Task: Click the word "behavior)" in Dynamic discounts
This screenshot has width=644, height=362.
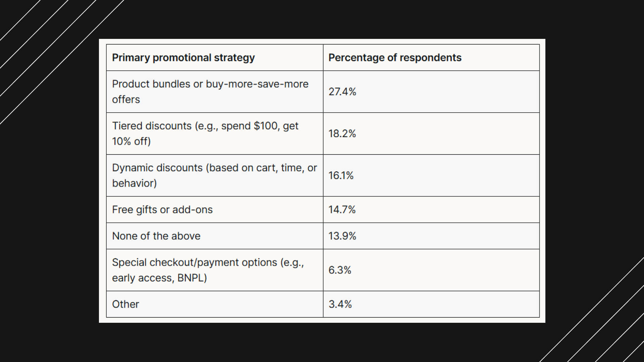Action: tap(134, 183)
